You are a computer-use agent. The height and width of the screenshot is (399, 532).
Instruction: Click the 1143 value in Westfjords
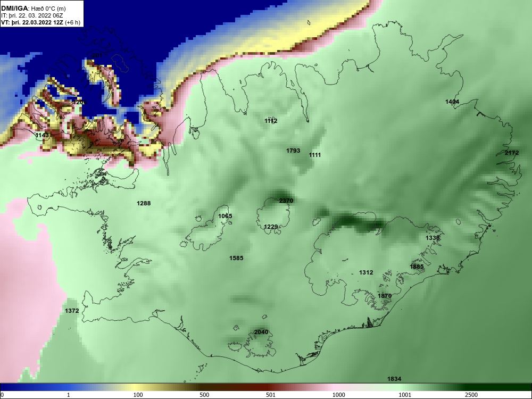point(43,135)
